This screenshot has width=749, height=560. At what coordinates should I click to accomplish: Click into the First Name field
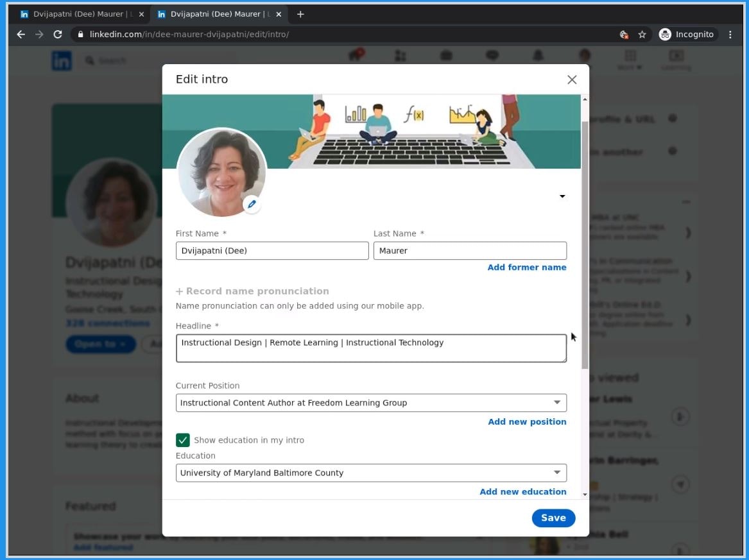(x=272, y=251)
